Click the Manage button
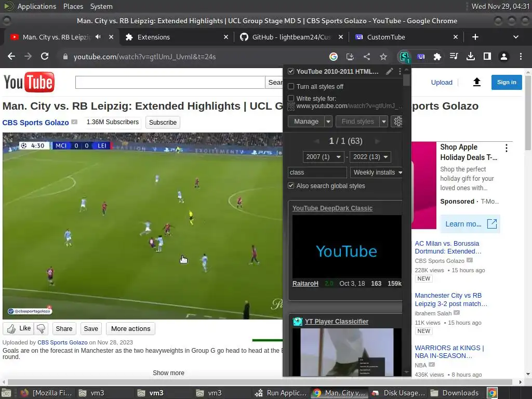The image size is (532, 399). point(306,122)
